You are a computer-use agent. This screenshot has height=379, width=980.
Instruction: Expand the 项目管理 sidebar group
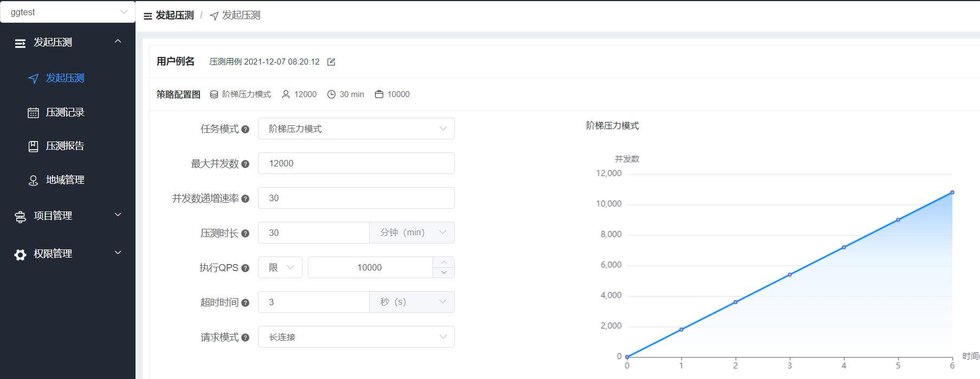click(68, 216)
